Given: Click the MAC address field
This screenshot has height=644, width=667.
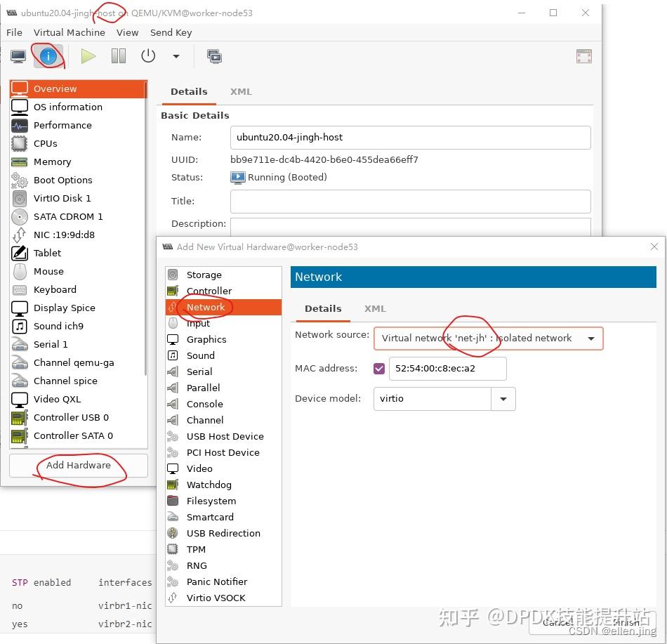Looking at the screenshot, I should [447, 369].
